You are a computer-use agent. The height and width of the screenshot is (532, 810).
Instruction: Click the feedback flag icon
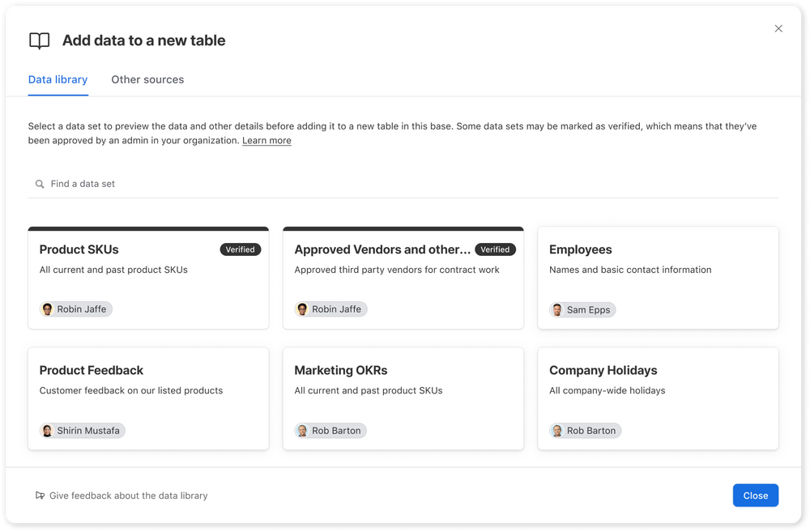(40, 496)
